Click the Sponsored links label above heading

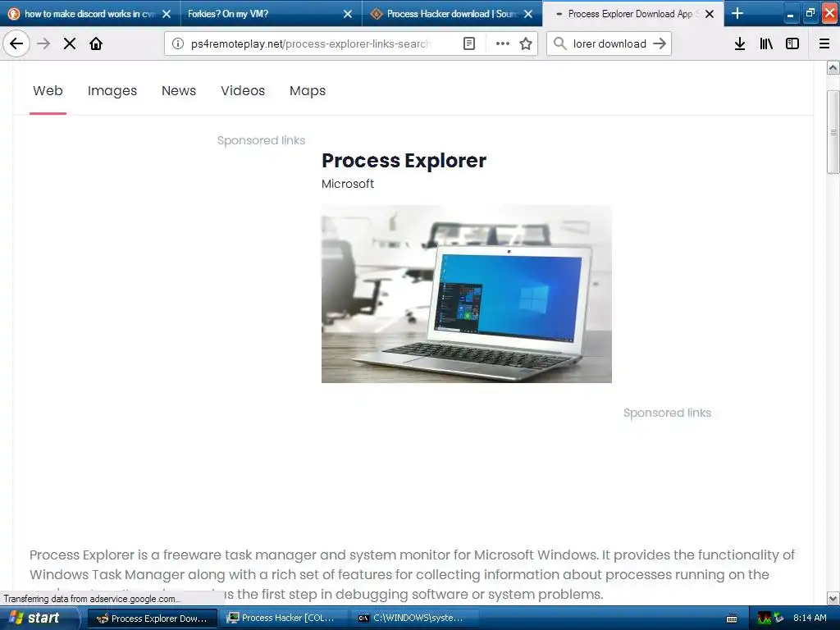261,140
